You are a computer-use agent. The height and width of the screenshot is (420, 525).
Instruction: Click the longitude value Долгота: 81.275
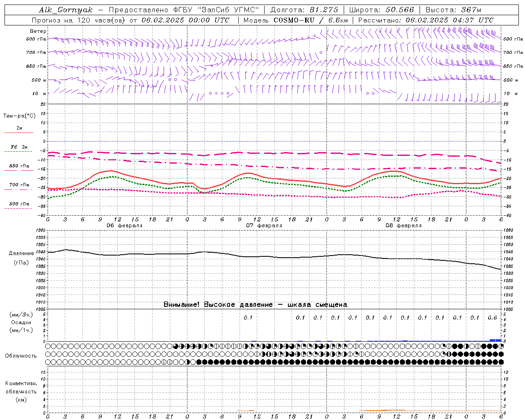coord(304,10)
